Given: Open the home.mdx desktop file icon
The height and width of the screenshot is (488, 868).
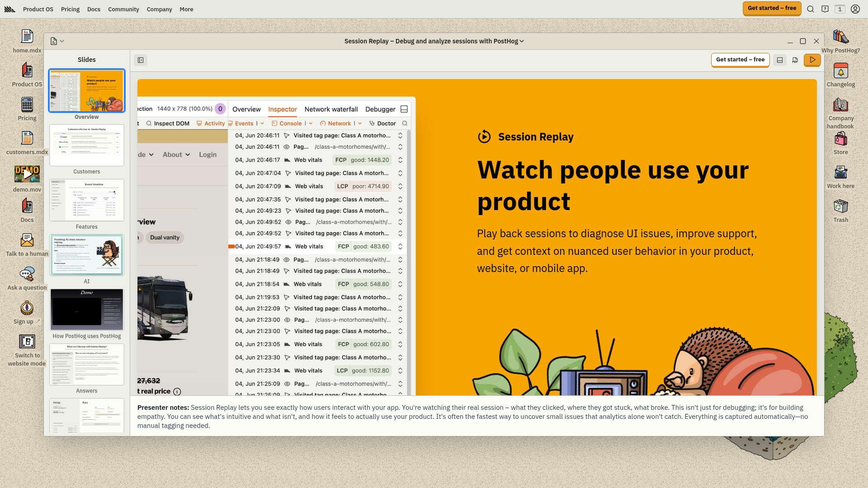Looking at the screenshot, I should 27,41.
